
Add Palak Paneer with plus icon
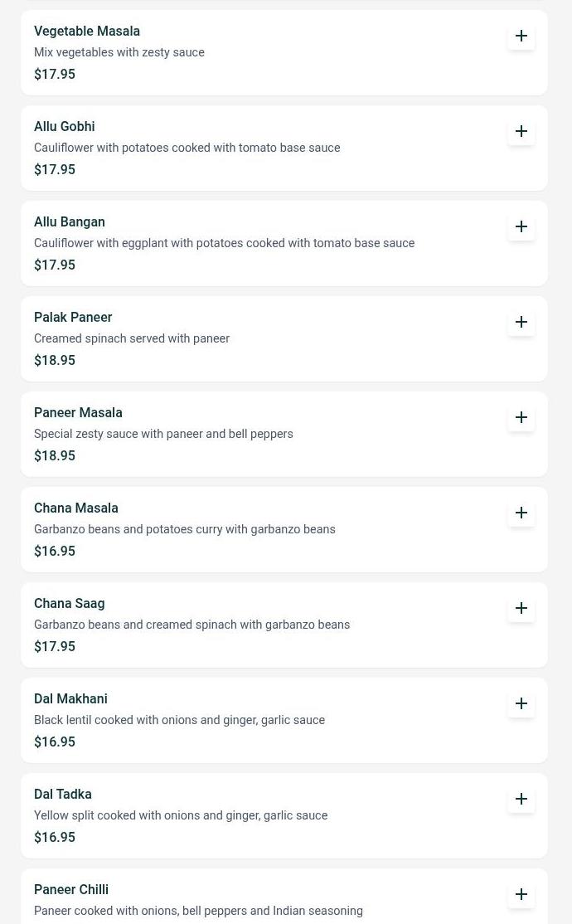pos(521,323)
